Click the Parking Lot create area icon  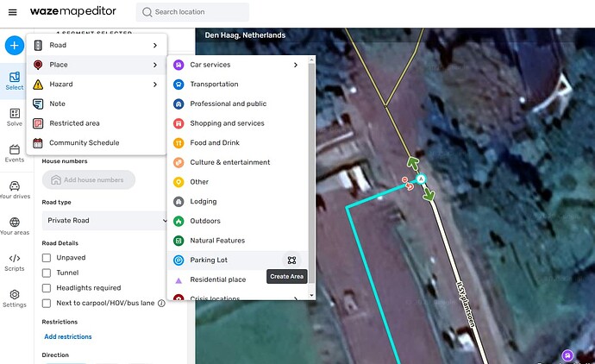(x=291, y=260)
